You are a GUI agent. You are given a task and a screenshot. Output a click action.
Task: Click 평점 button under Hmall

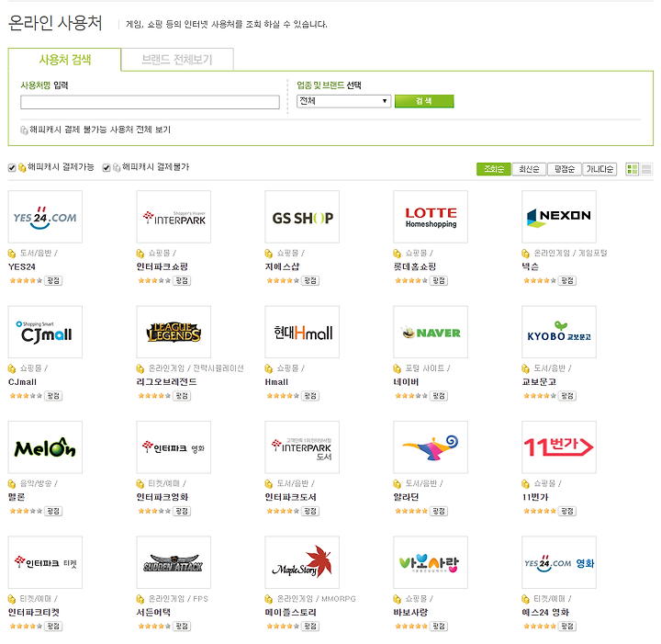coord(310,396)
